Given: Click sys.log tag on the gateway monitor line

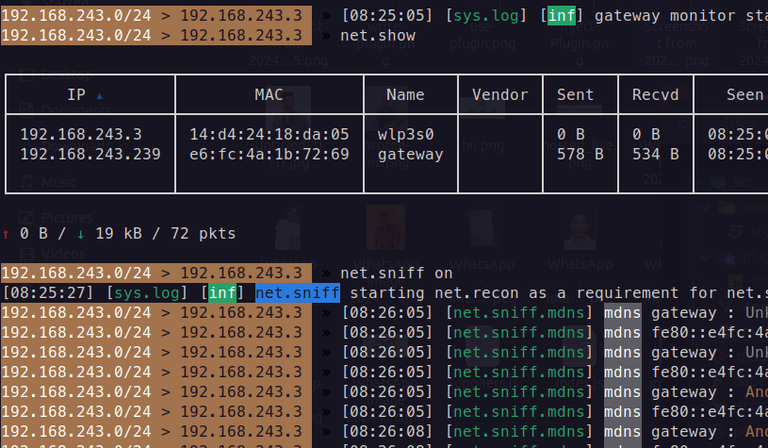Looking at the screenshot, I should (486, 16).
